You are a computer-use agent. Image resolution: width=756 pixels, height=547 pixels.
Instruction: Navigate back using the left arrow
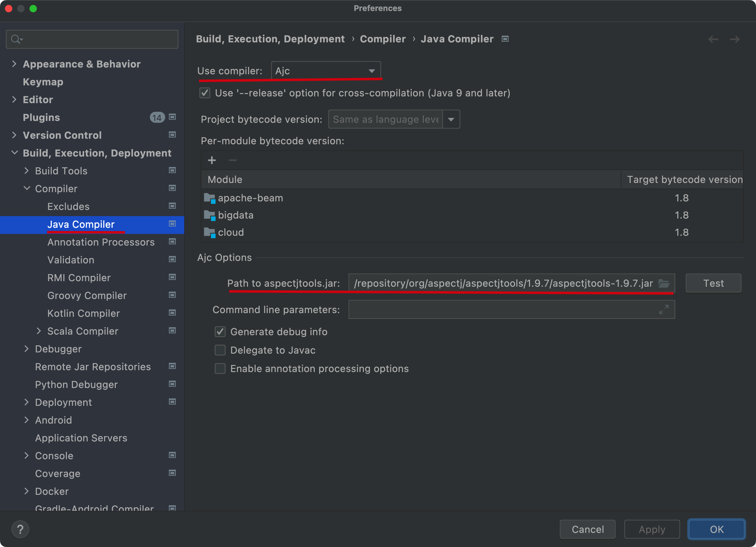[x=713, y=39]
